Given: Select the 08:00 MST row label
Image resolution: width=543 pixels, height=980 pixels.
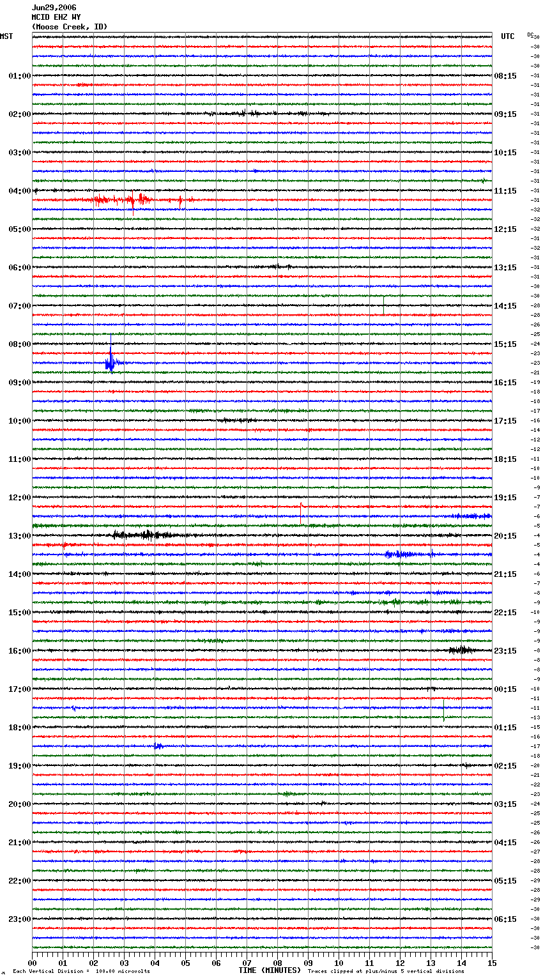Looking at the screenshot, I should pyautogui.click(x=19, y=344).
